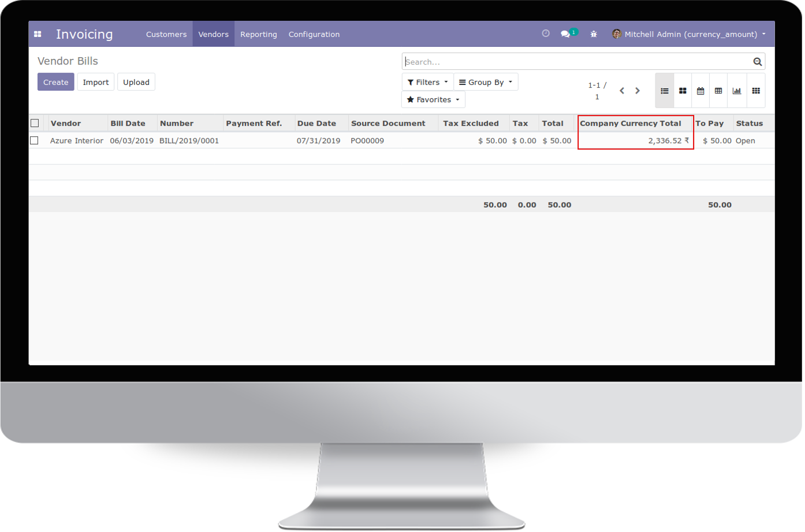Expand the Filters dropdown
This screenshot has width=805, height=532.
(429, 82)
